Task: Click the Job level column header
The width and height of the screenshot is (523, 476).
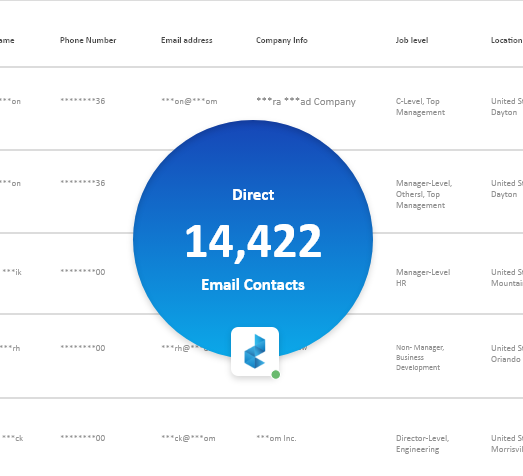Action: pos(412,40)
